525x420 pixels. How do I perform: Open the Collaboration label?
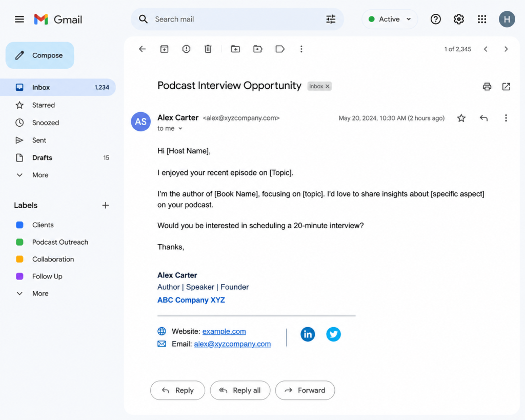[x=53, y=259]
